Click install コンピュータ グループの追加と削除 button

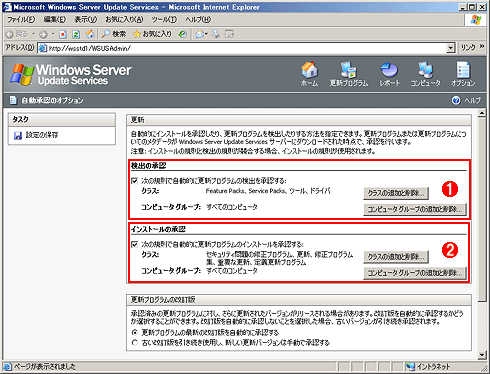(415, 273)
